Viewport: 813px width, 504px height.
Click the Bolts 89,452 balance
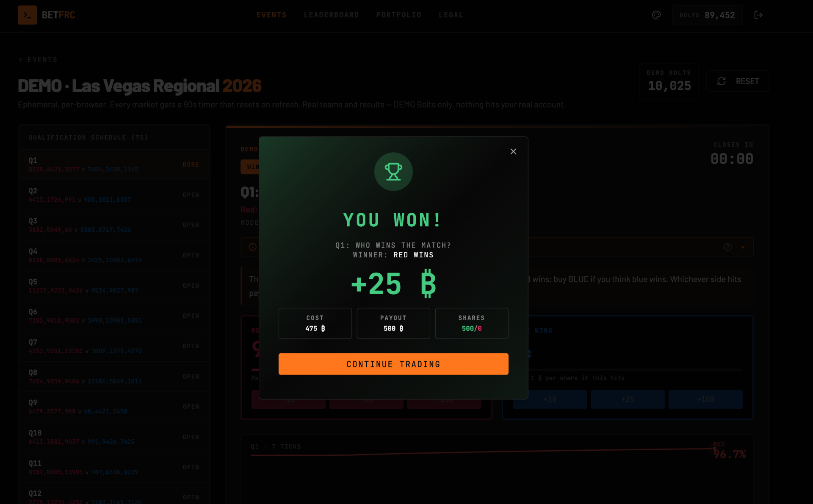click(707, 15)
